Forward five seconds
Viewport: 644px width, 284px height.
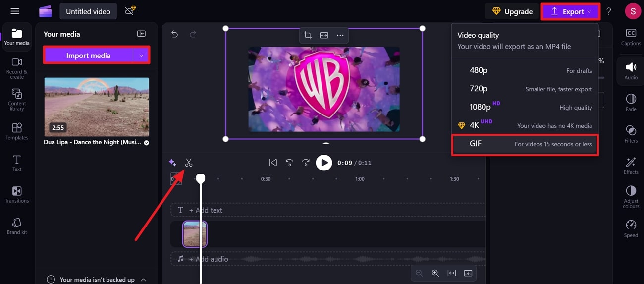click(x=306, y=163)
